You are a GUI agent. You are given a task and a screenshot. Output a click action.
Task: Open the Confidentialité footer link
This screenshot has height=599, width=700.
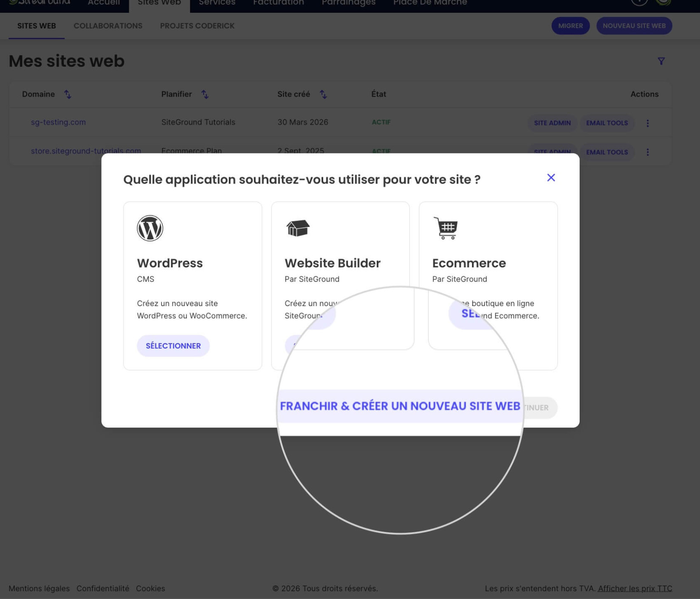pos(103,588)
